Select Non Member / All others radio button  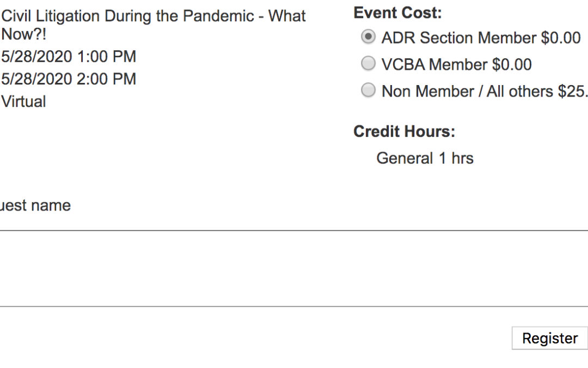click(369, 91)
